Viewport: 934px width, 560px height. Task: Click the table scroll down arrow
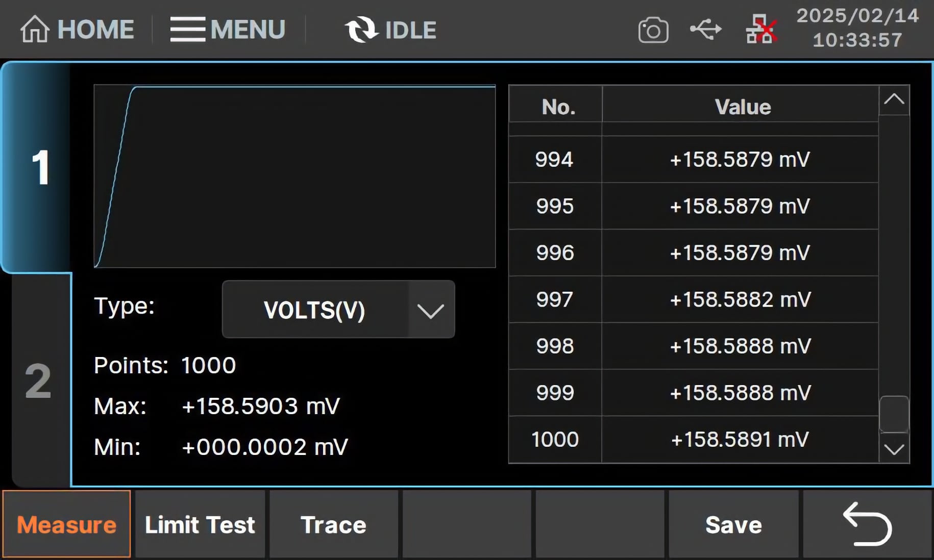(x=894, y=449)
